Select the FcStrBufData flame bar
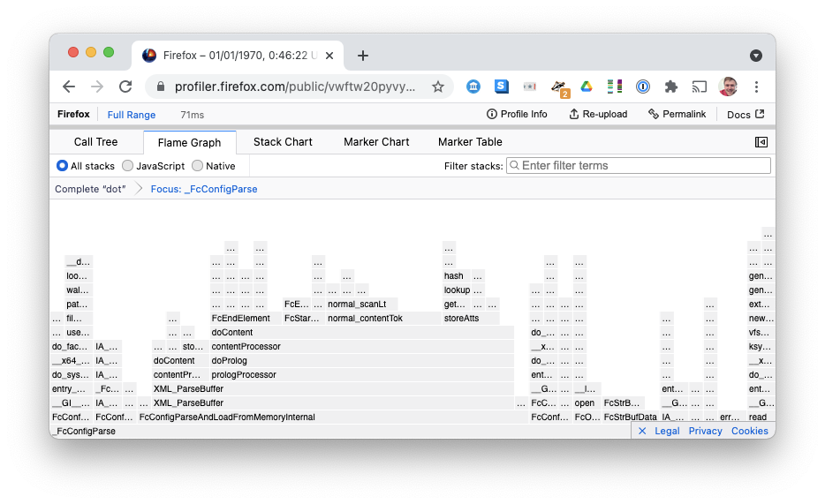825x504 pixels. pos(631,417)
